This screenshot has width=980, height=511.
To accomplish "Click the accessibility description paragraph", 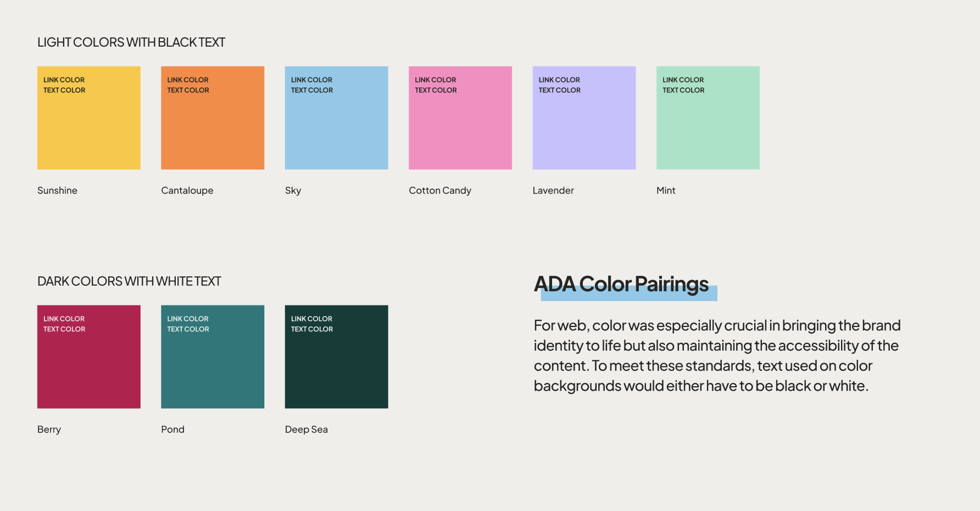I will tap(717, 356).
